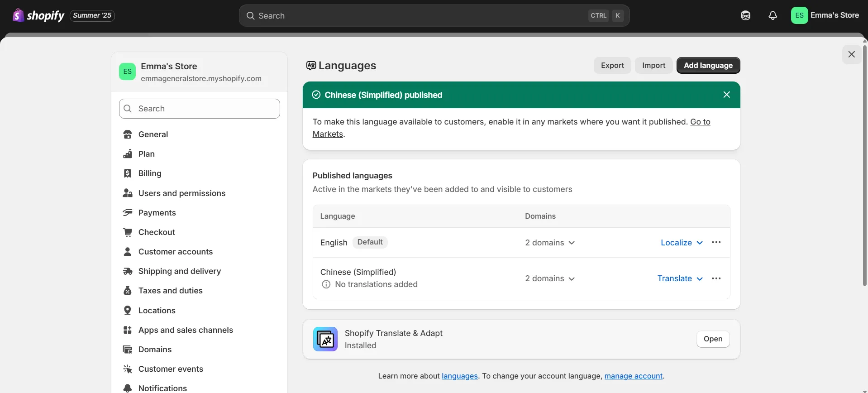The width and height of the screenshot is (868, 393).
Task: Open the Sidekick assistant icon
Action: 745,15
